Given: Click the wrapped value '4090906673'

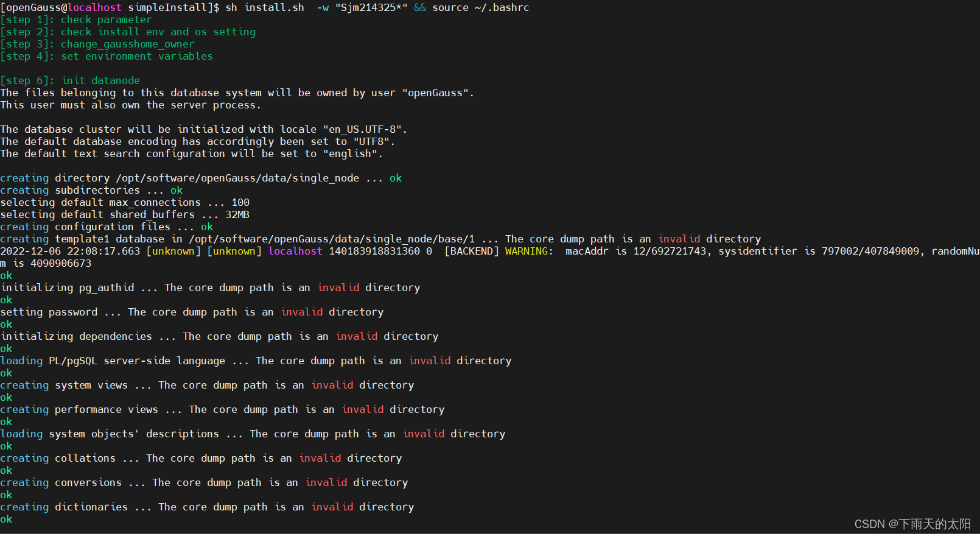Looking at the screenshot, I should (61, 263).
